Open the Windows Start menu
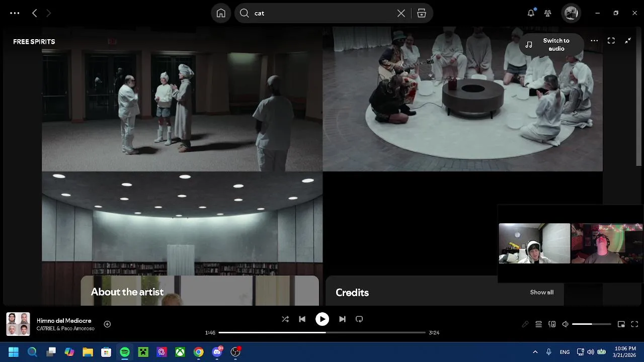 (x=14, y=352)
